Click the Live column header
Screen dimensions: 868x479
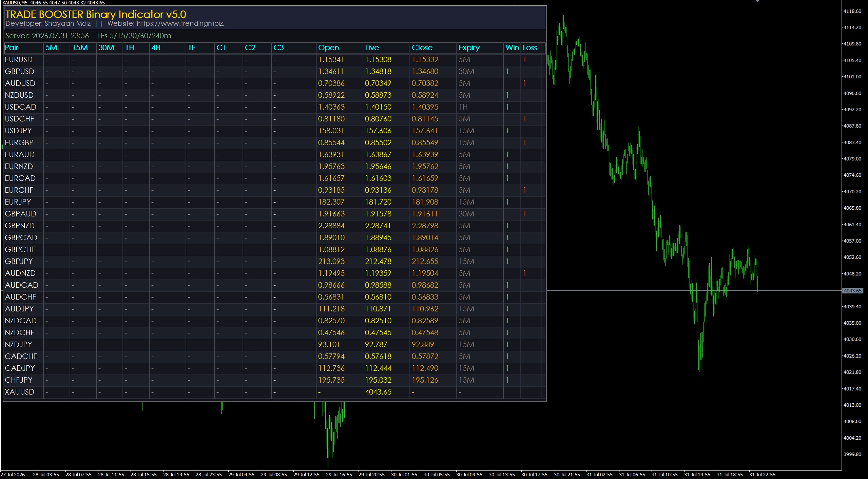point(372,47)
